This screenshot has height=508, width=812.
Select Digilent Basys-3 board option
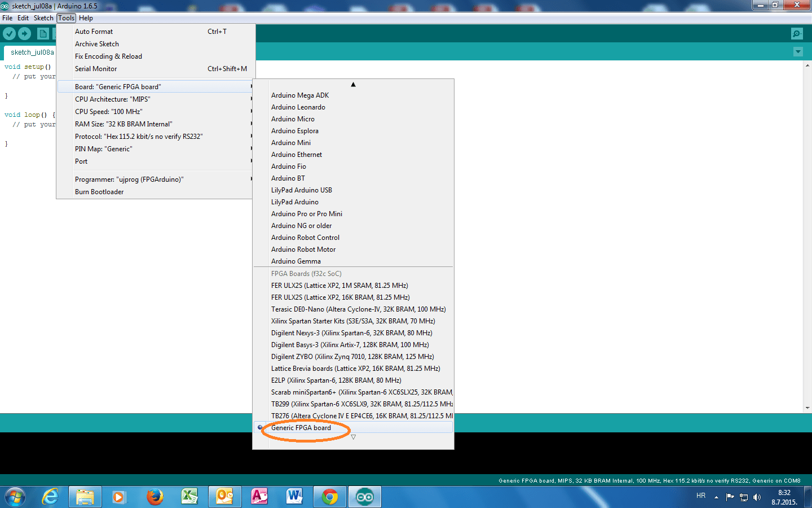(350, 345)
